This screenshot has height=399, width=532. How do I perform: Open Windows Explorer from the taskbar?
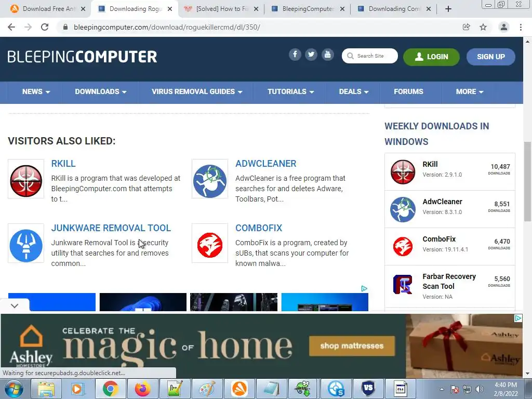click(46, 389)
